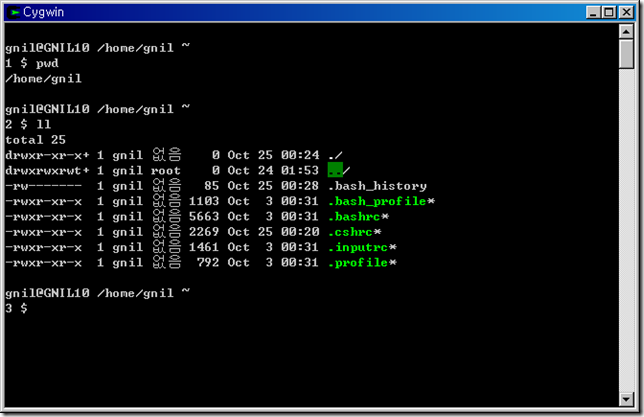This screenshot has width=644, height=417.
Task: Click the time '00:20'
Action: [300, 232]
